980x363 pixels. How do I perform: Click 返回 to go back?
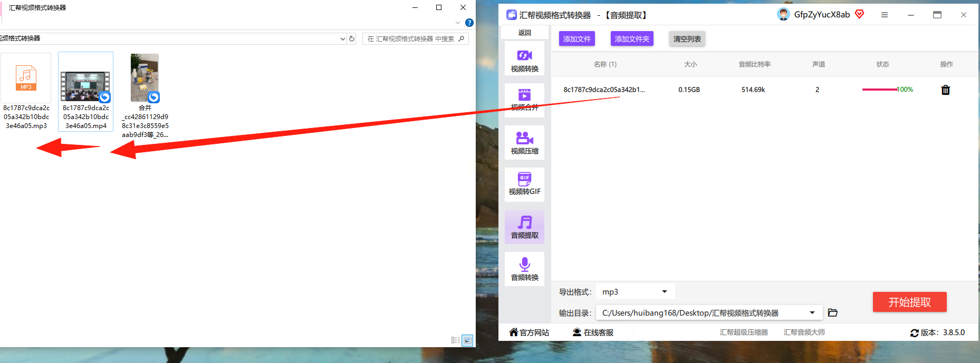[525, 33]
